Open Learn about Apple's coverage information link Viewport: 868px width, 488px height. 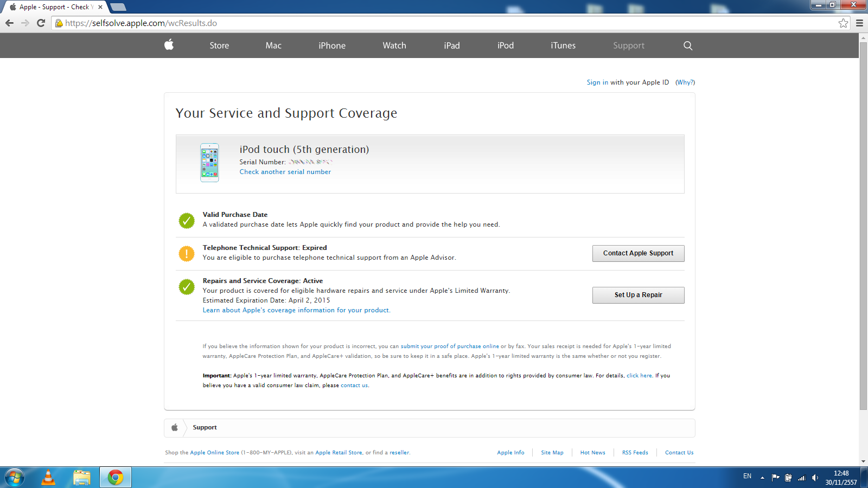tap(297, 310)
